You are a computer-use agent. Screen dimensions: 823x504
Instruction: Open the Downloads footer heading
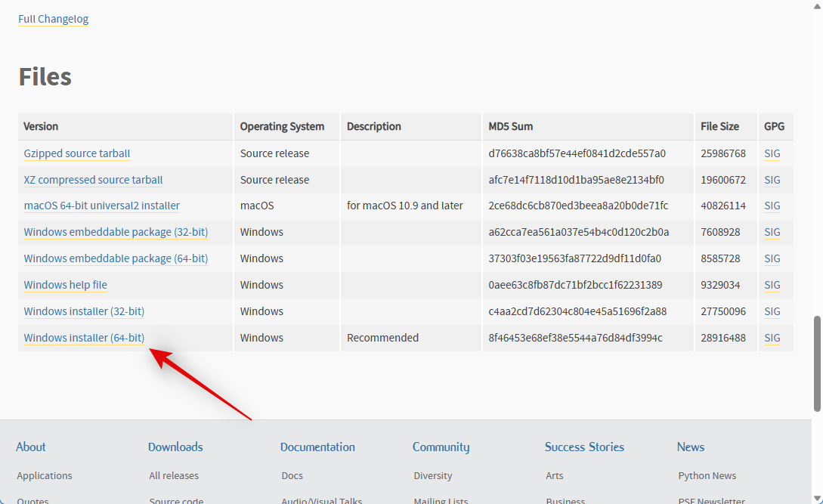[175, 447]
